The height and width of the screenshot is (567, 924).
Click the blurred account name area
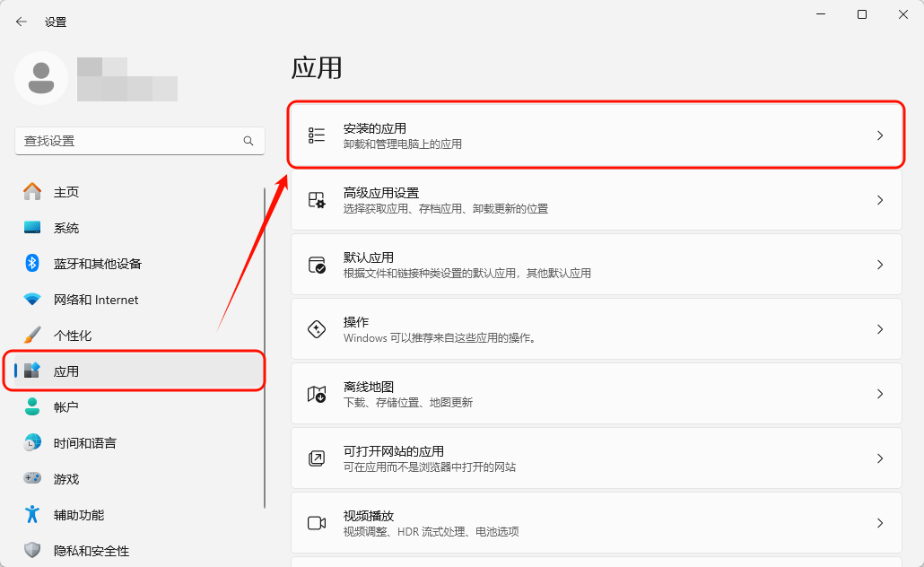tap(127, 79)
